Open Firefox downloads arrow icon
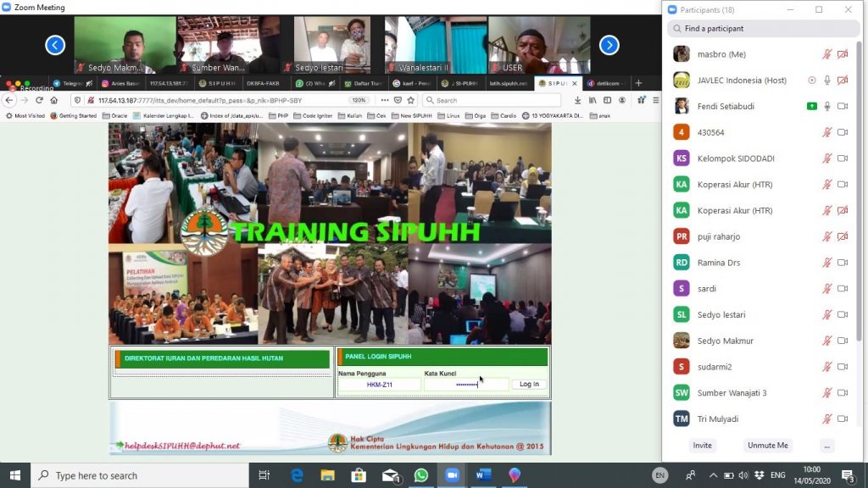 pos(577,100)
